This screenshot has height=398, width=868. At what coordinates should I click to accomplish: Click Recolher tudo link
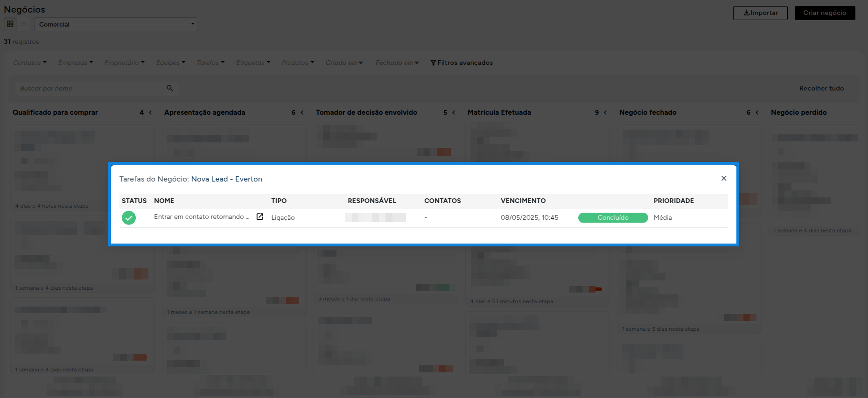point(821,88)
